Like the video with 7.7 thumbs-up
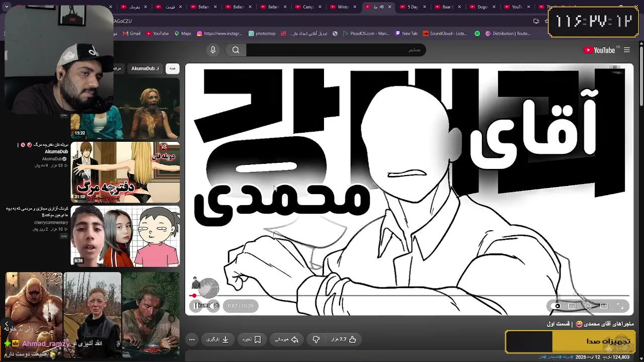Image resolution: width=644 pixels, height=362 pixels. pos(344,339)
